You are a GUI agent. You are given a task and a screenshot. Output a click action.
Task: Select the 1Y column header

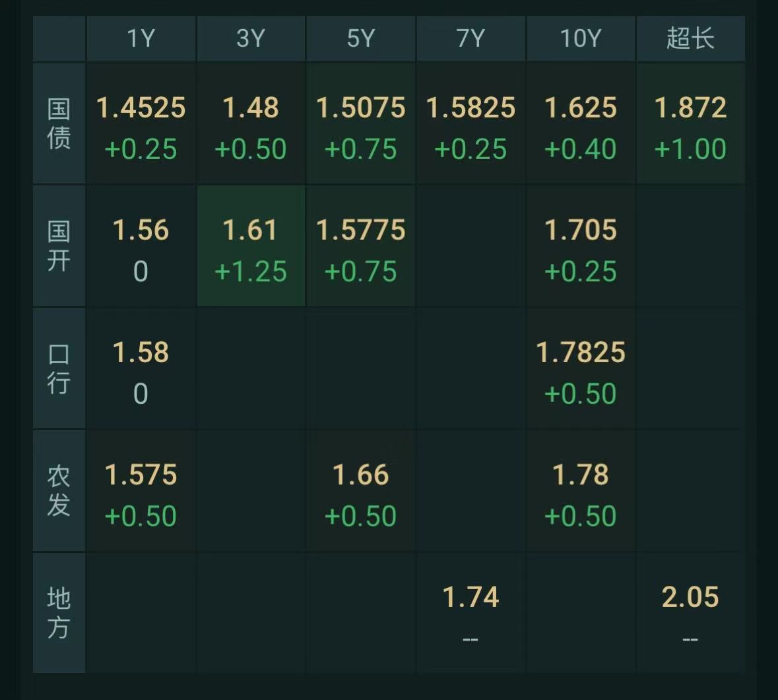click(141, 38)
